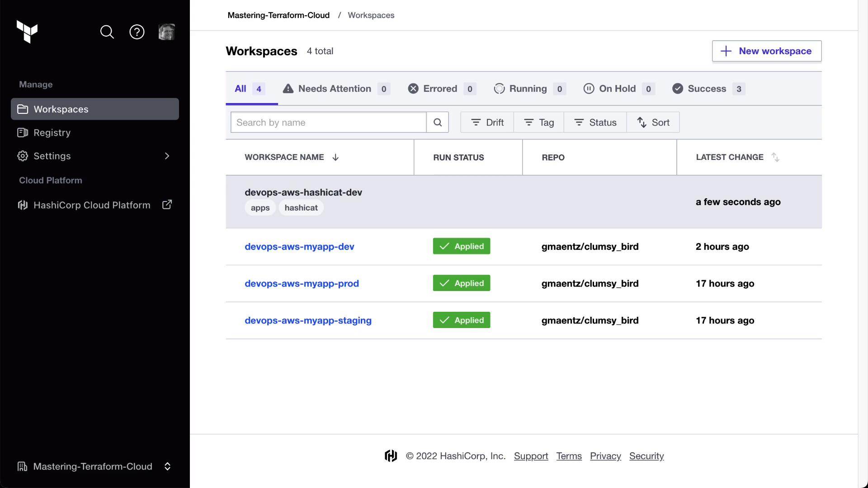The height and width of the screenshot is (488, 868).
Task: Open Workspaces in the sidebar
Action: coord(95,109)
